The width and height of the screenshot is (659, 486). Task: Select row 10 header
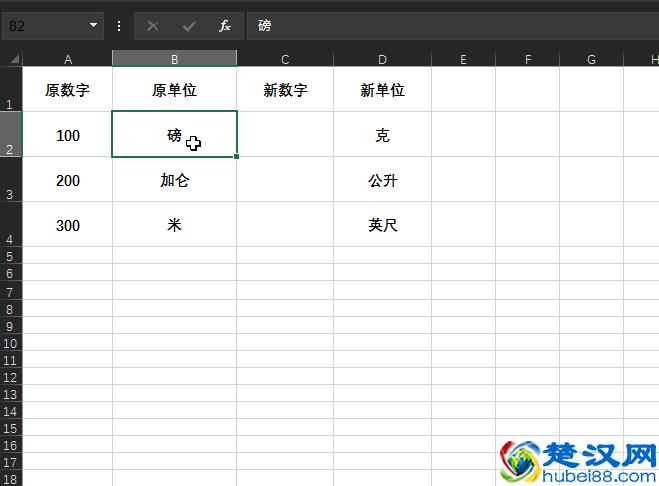(x=11, y=343)
